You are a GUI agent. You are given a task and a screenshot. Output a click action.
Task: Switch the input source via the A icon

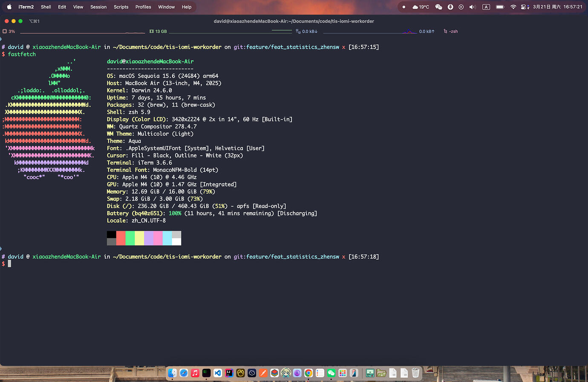point(486,7)
